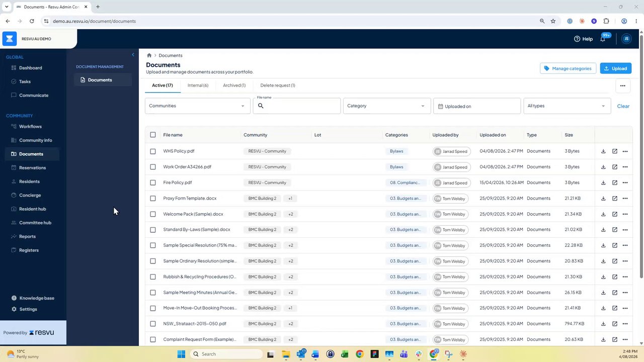Check the WHS Policy.pdf row checkbox
This screenshot has width=644, height=362.
tap(153, 151)
